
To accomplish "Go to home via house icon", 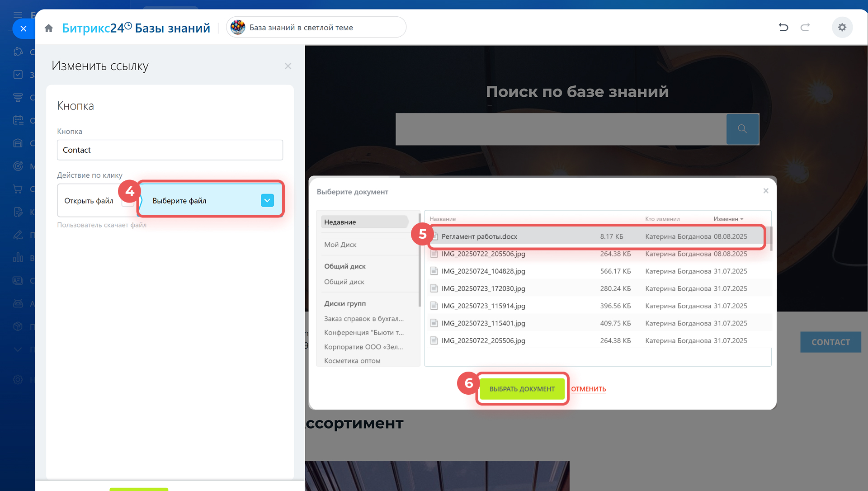I will point(49,28).
